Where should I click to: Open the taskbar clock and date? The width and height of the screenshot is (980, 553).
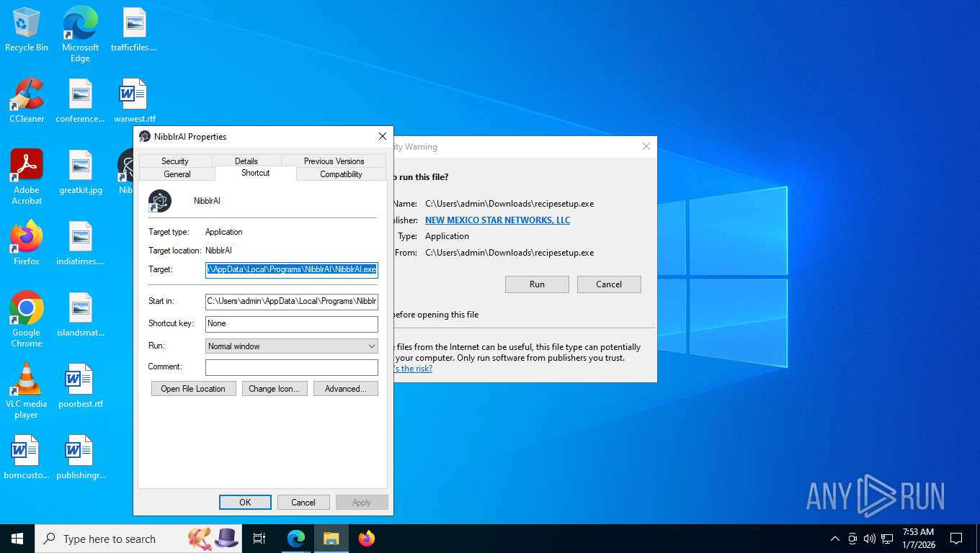coord(918,539)
